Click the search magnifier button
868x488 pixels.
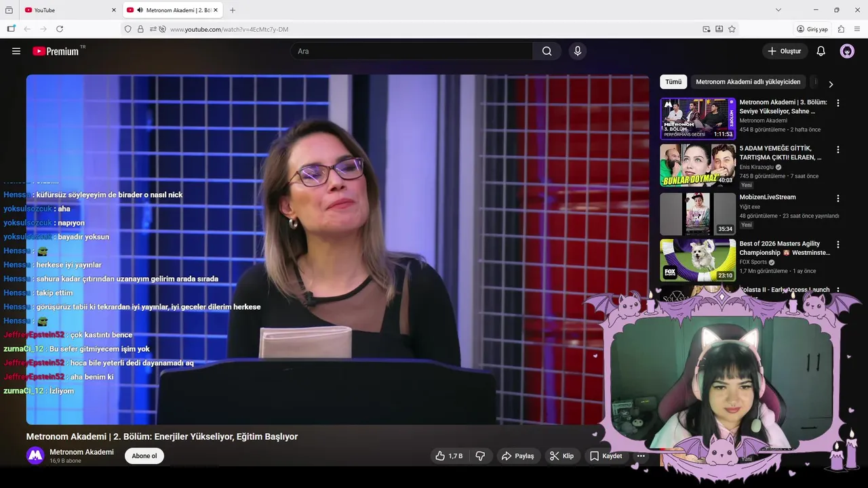tap(547, 51)
